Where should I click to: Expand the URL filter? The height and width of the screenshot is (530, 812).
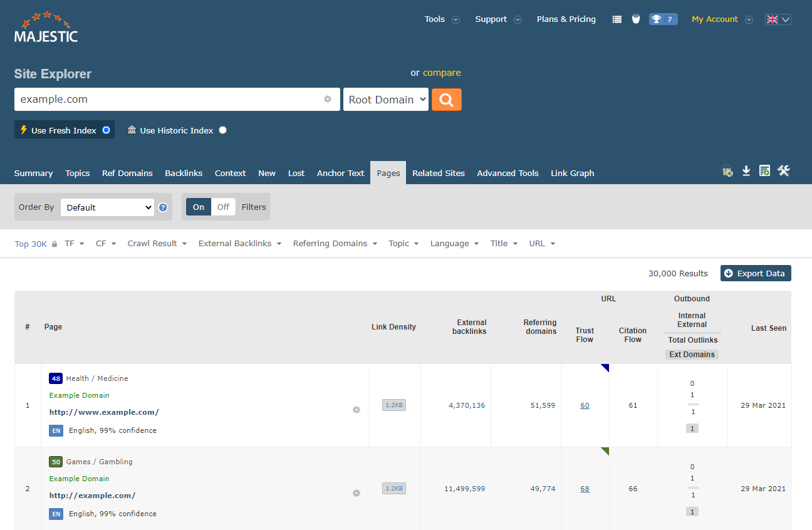[542, 244]
